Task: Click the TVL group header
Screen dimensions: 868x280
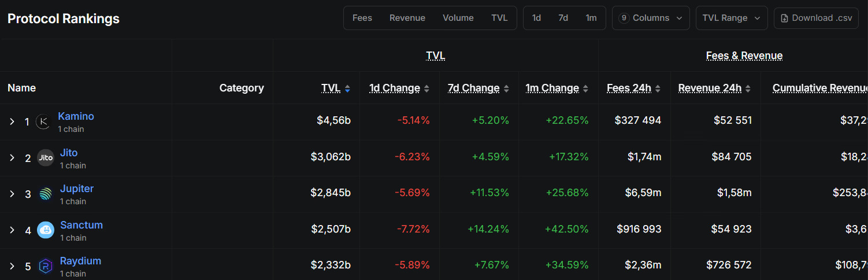Action: point(436,56)
